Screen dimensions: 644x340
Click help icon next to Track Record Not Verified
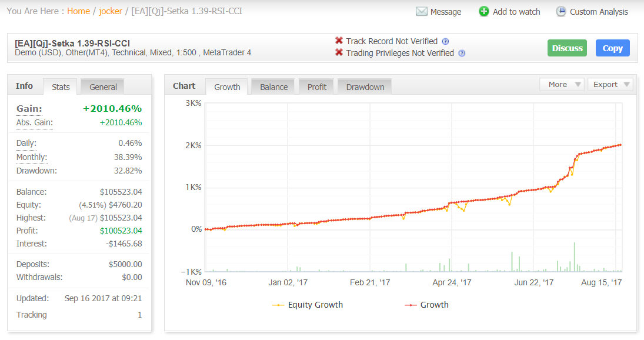tap(446, 42)
